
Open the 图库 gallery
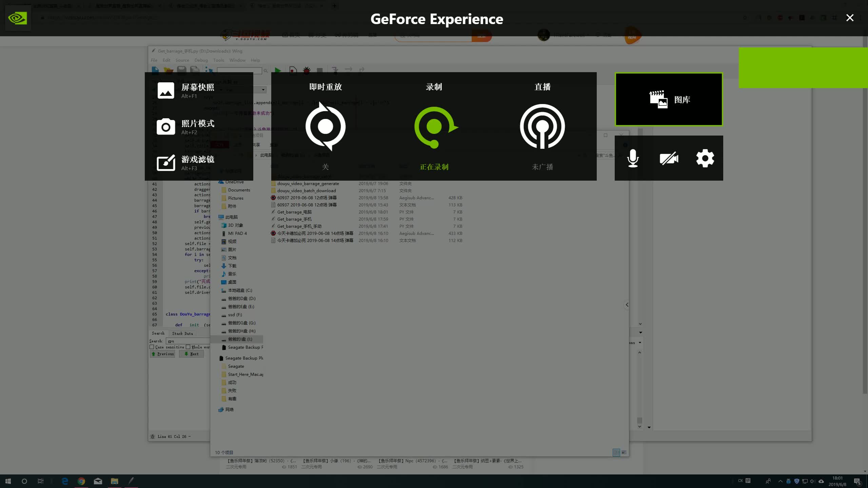pos(669,100)
